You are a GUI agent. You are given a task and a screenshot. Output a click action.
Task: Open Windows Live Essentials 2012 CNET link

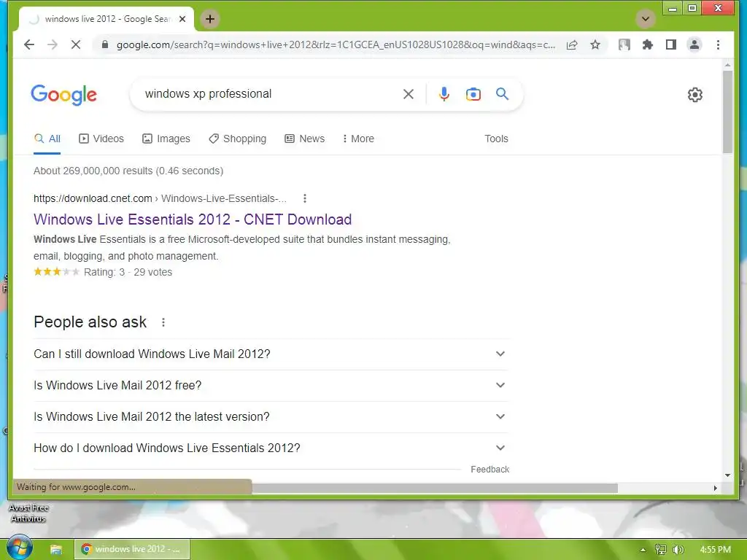coord(193,219)
